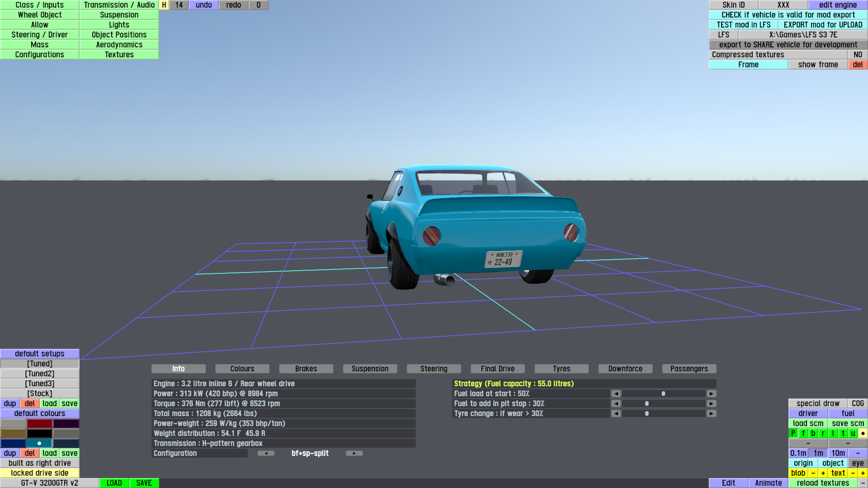Click the text minus button

[853, 473]
